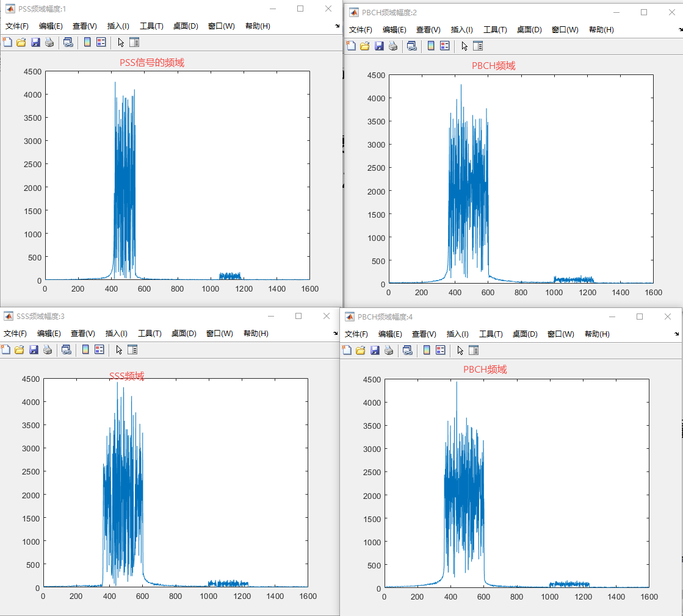Open file icon in PBCH:2 window

click(364, 46)
